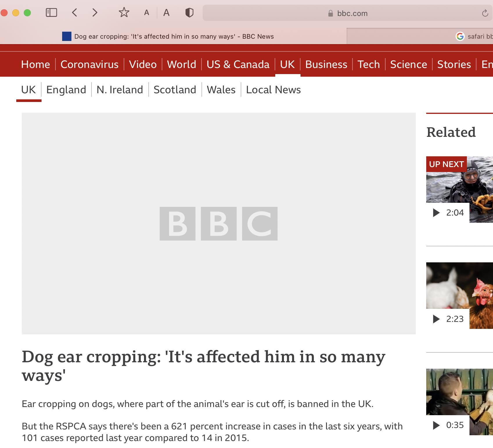The image size is (493, 448).
Task: Open the third related video thumbnail
Action: pyautogui.click(x=460, y=402)
